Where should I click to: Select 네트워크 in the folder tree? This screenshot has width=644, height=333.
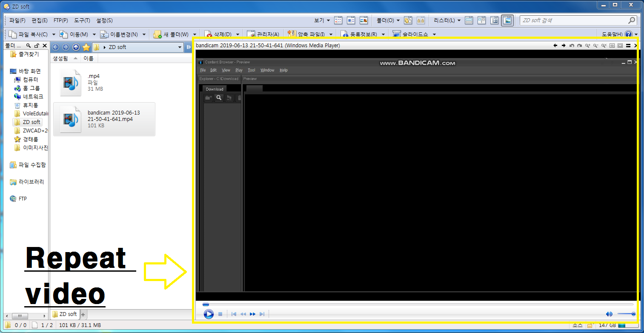pyautogui.click(x=29, y=97)
